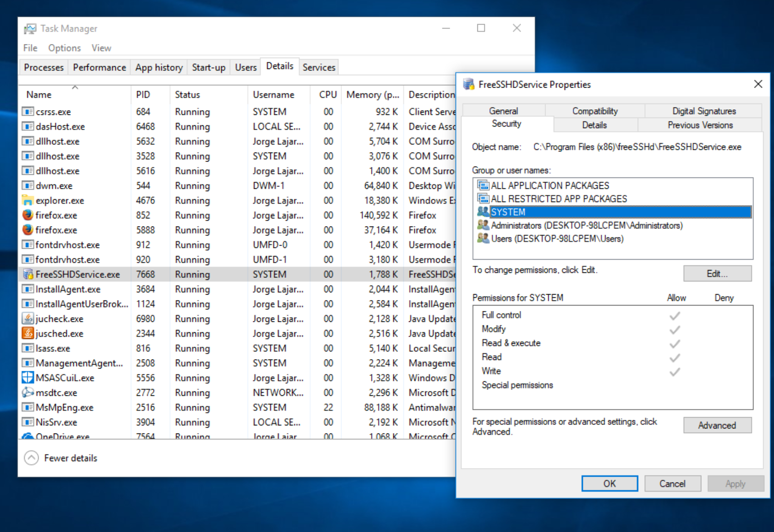Screen dimensions: 774x532
Task: Click the MSASCuiL.exe shield icon
Action: (28, 378)
